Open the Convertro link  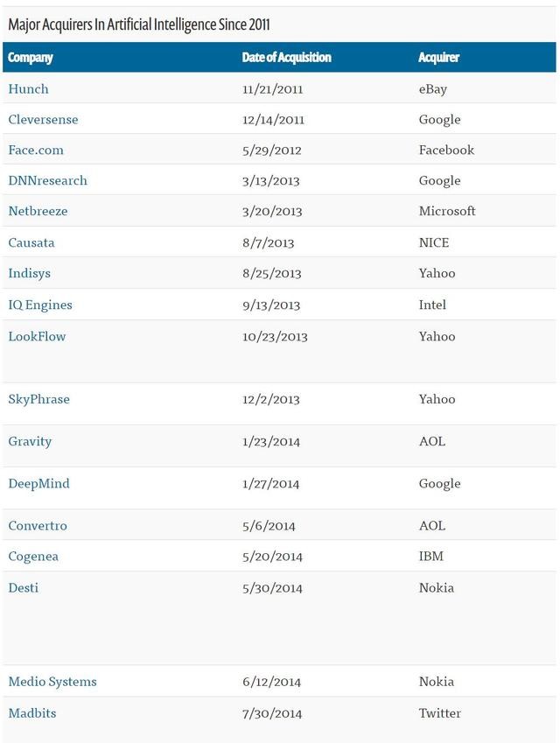[x=38, y=526]
